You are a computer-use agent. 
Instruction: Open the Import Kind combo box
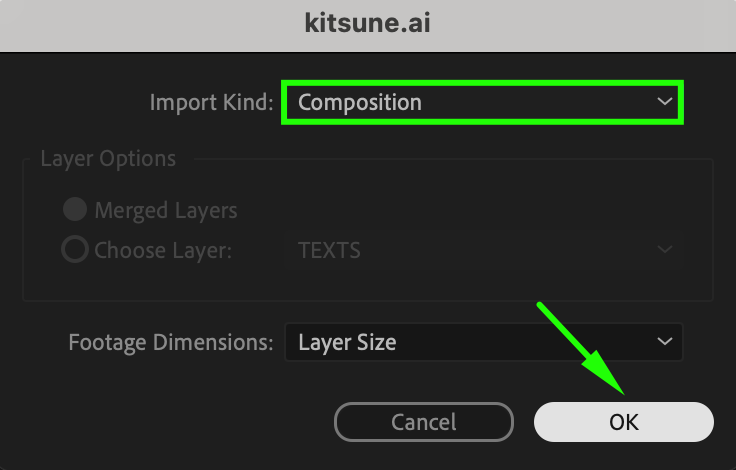tap(482, 103)
